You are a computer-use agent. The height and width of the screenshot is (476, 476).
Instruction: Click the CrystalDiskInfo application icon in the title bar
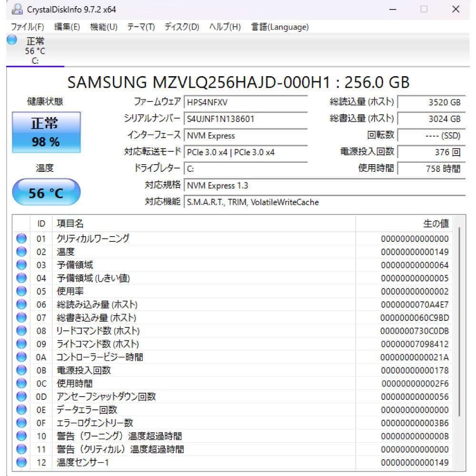click(18, 9)
